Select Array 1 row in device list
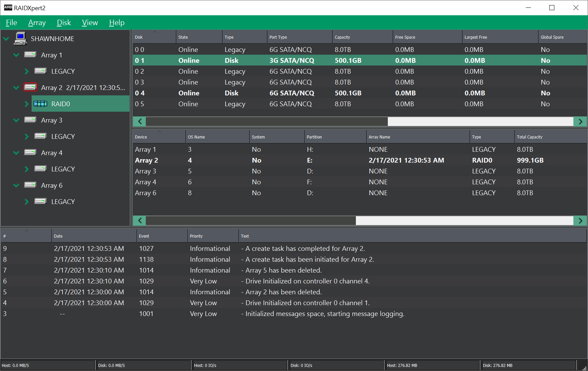Screen dimensions: 588x371 pos(360,149)
